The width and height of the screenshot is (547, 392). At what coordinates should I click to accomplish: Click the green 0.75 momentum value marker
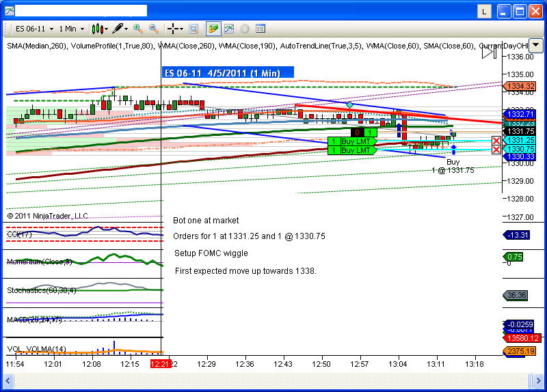pos(513,257)
